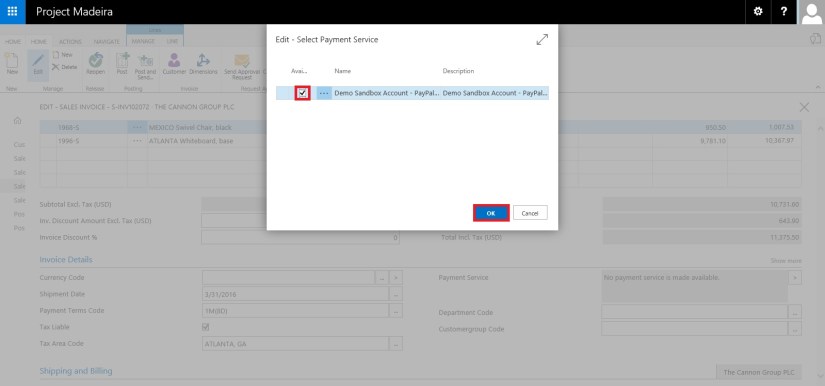The image size is (825, 386).
Task: Click the Shipment Date field 3/31/2016
Action: point(296,294)
